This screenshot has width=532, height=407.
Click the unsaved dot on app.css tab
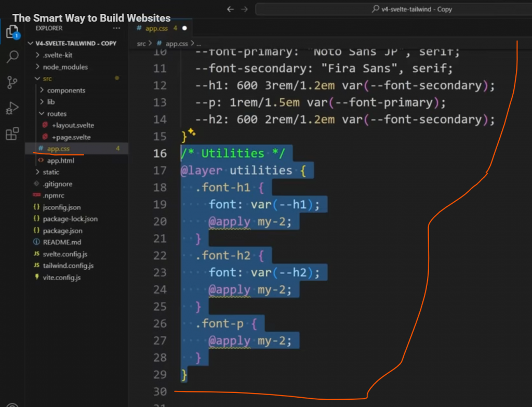coord(184,28)
